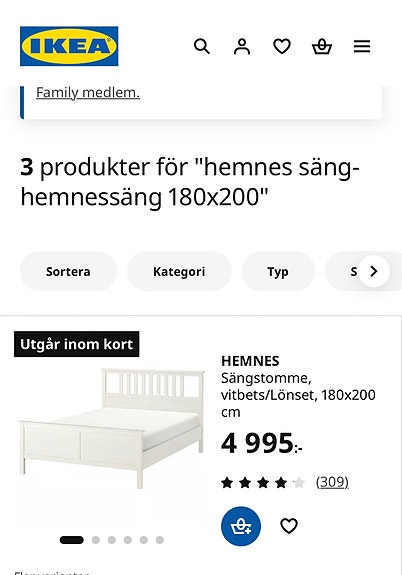Open the Sortera filter
402x575 pixels.
[68, 271]
